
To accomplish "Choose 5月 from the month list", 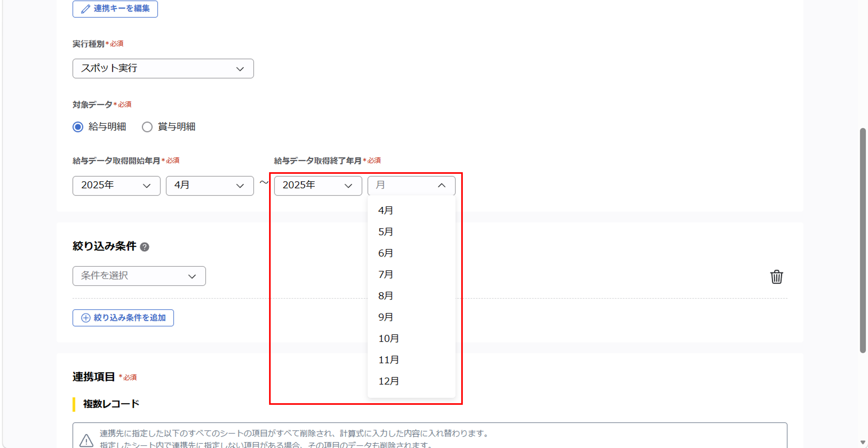I will tap(411, 232).
